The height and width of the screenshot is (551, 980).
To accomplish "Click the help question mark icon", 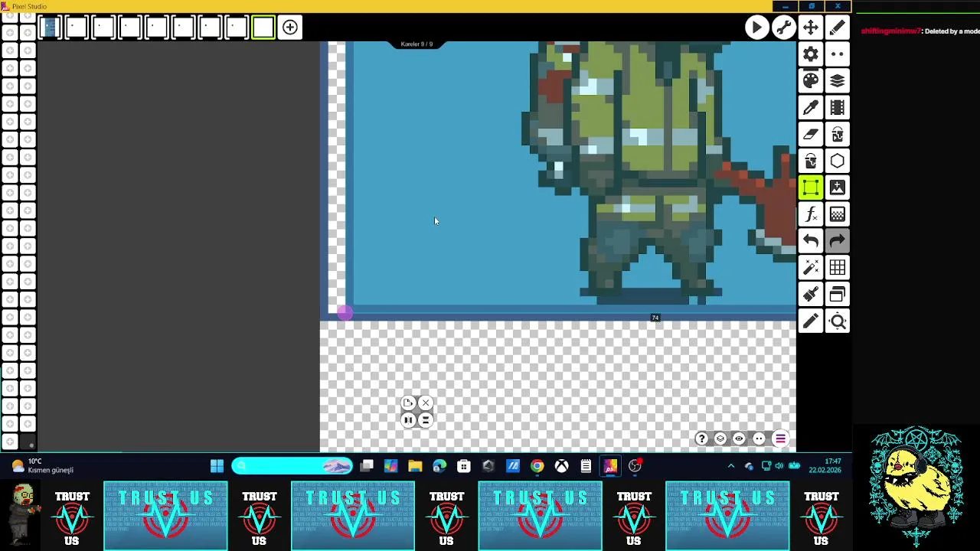I will click(x=701, y=439).
